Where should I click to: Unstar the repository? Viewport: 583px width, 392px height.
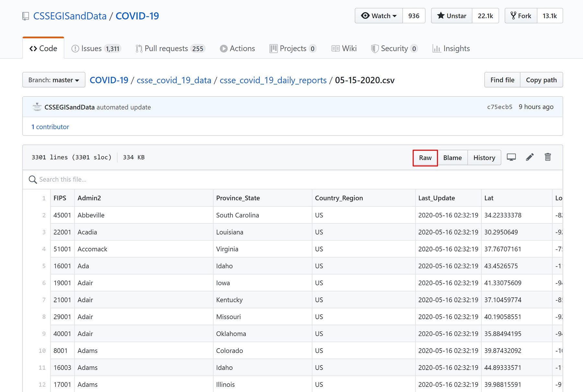(452, 16)
